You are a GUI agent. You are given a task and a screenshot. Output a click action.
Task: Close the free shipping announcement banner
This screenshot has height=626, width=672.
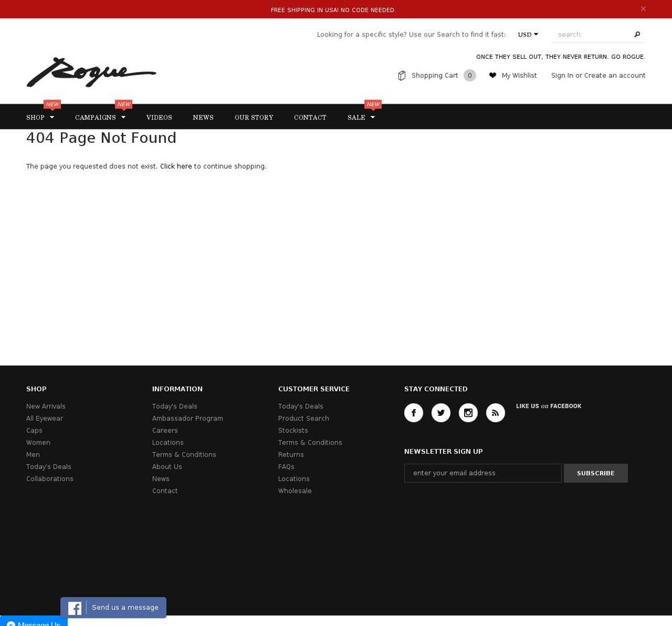643,8
